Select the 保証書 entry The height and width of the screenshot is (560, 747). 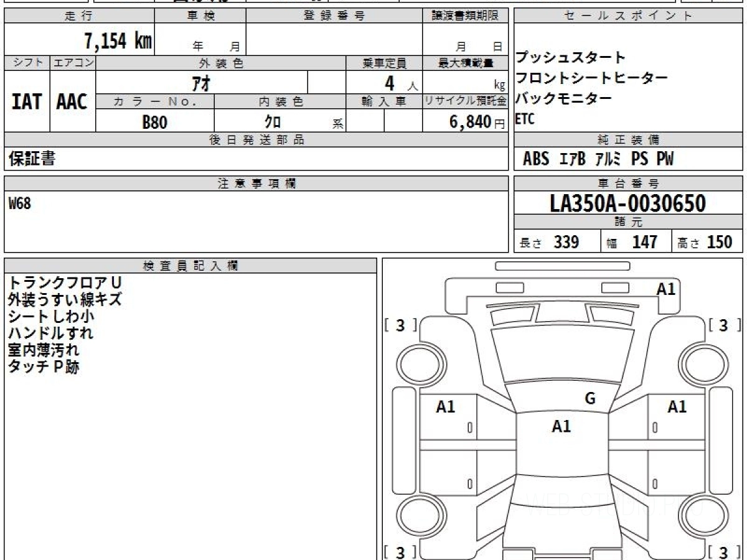click(32, 159)
